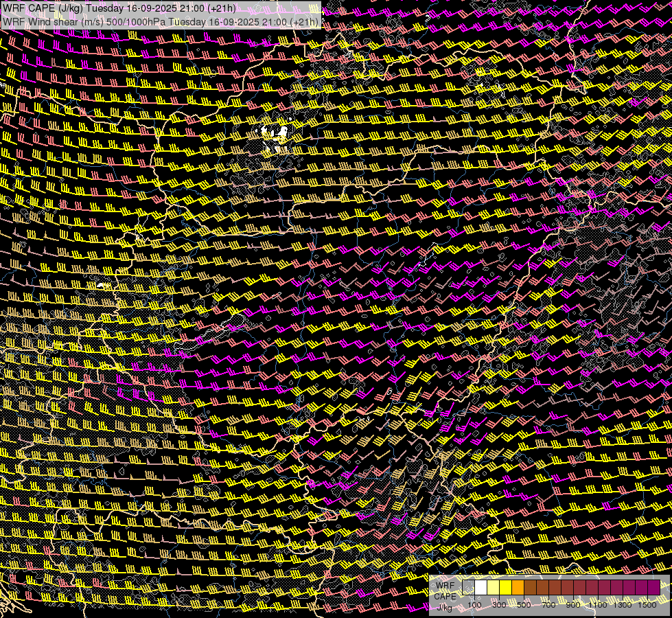Click the WRF CAPE title line
Viewport: 672px width, 618px height.
pyautogui.click(x=119, y=8)
